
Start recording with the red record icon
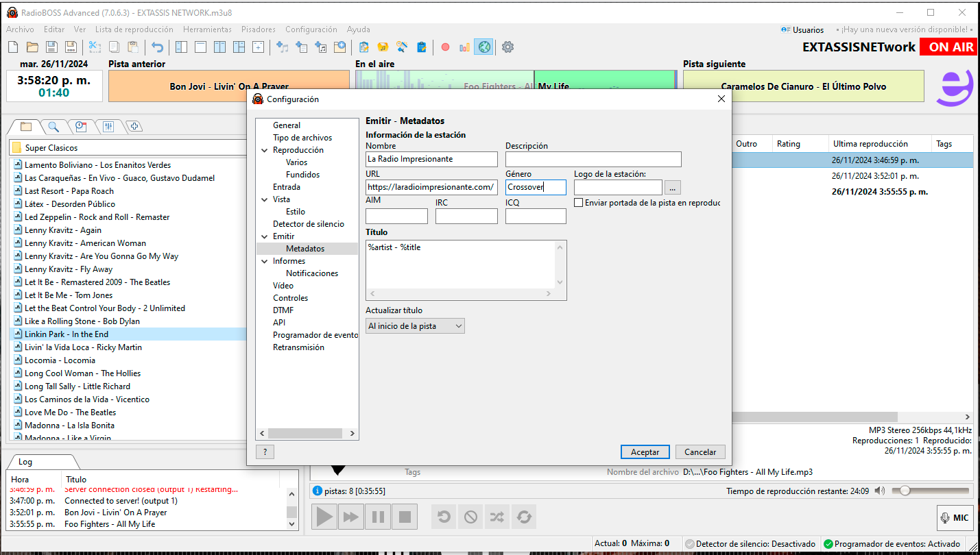pos(446,47)
